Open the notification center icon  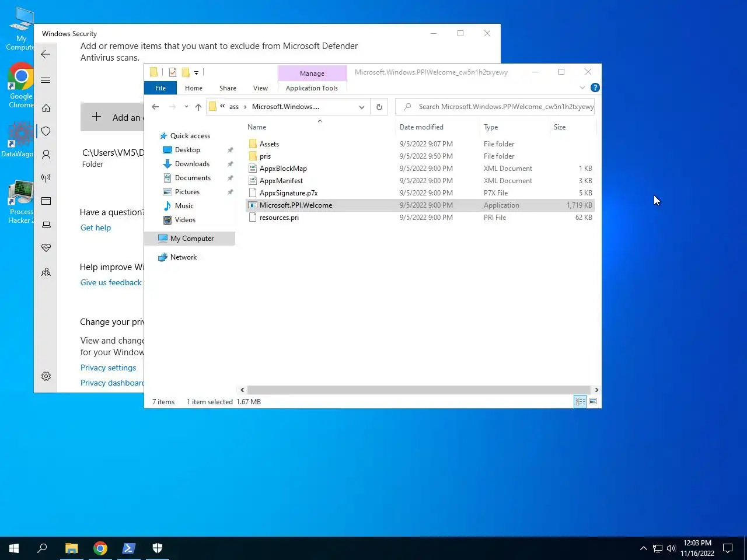[728, 548]
